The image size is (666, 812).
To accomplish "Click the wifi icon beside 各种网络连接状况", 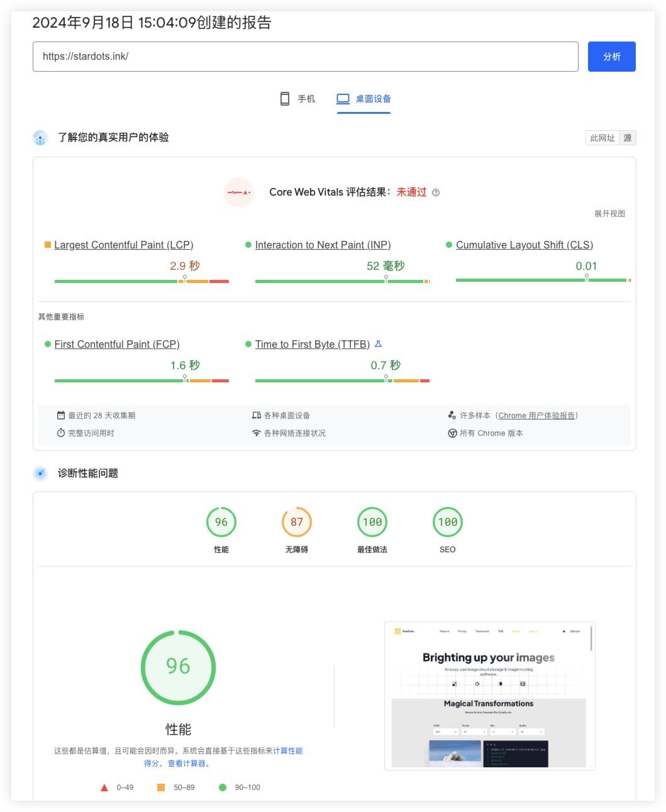I will pos(257,433).
